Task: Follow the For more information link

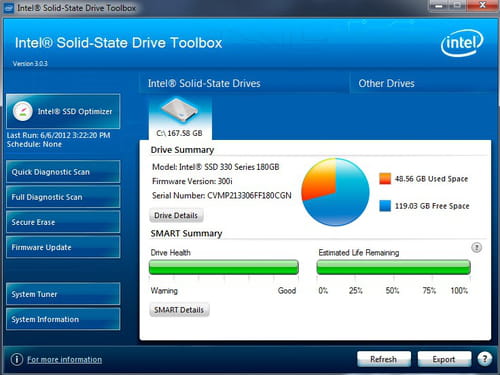Action: 65,359
